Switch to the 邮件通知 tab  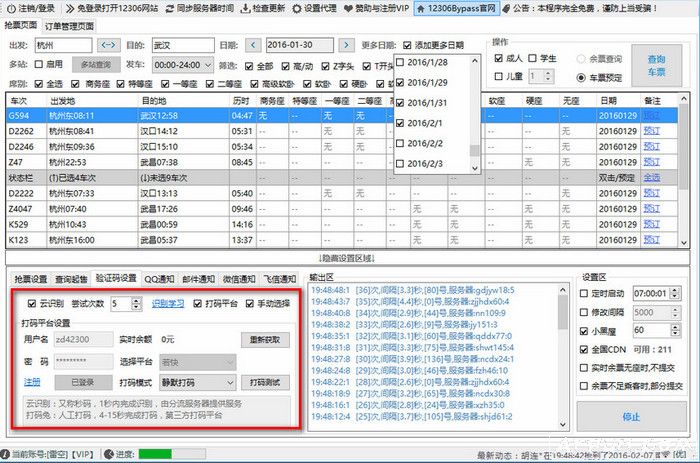pyautogui.click(x=199, y=279)
